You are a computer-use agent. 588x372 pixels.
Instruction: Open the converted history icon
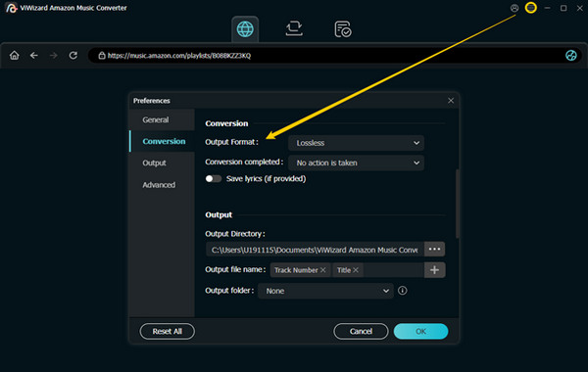click(343, 29)
